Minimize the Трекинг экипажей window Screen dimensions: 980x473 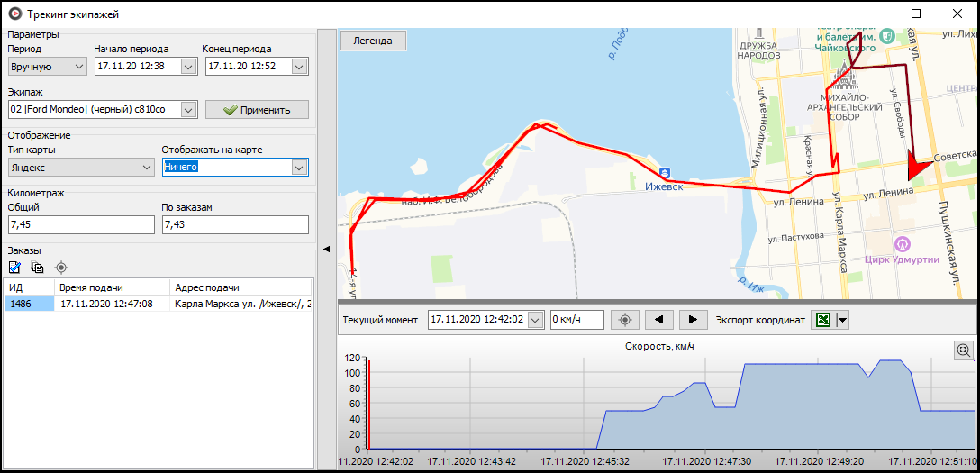[x=877, y=14]
